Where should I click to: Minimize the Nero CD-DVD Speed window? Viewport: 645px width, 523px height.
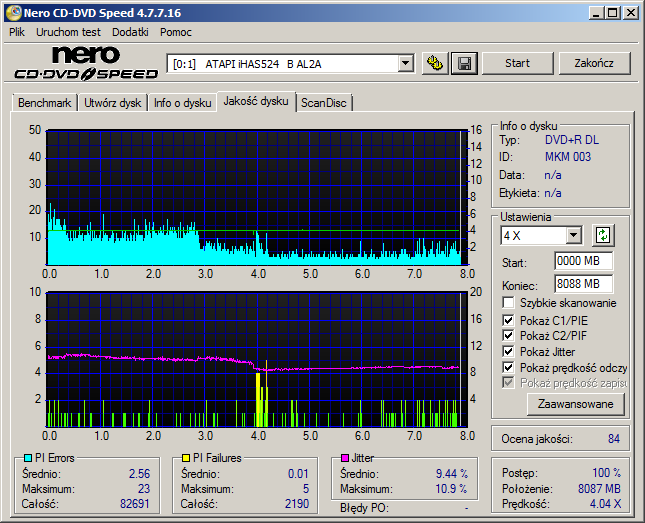[596, 13]
